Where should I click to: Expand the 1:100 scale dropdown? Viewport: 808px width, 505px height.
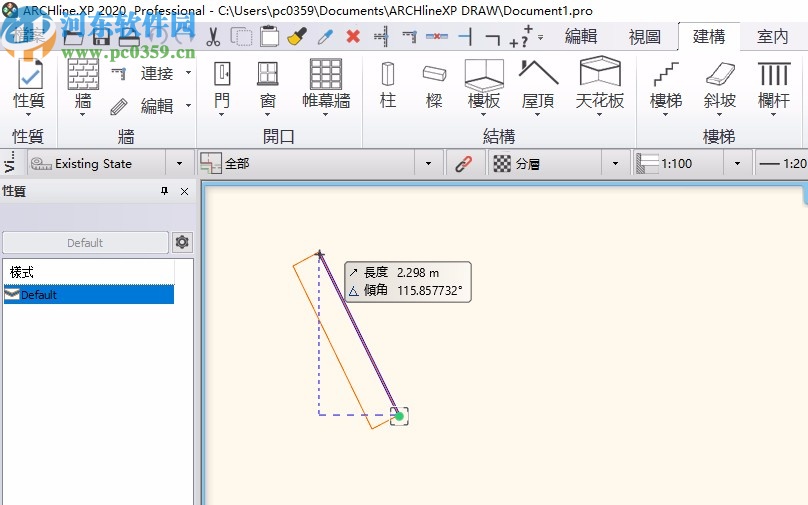(738, 164)
